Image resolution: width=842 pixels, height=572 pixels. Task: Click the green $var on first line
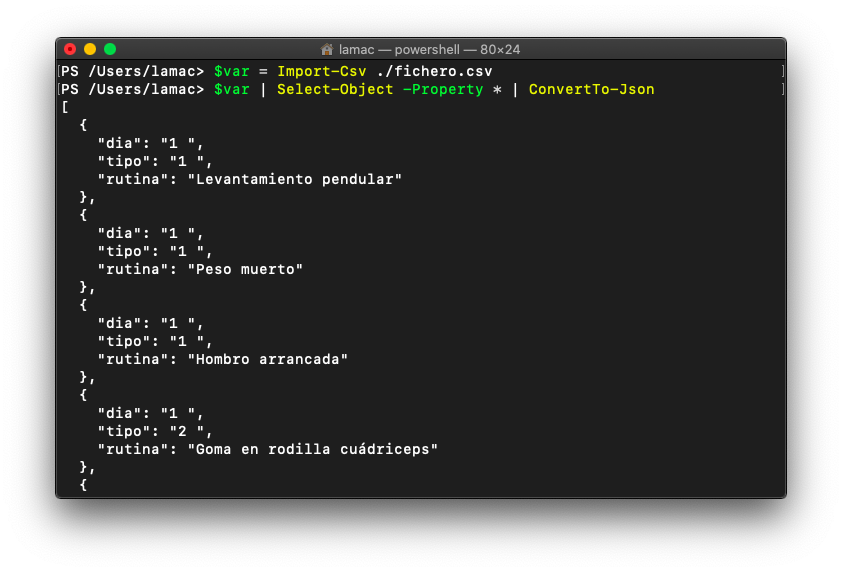pos(231,71)
